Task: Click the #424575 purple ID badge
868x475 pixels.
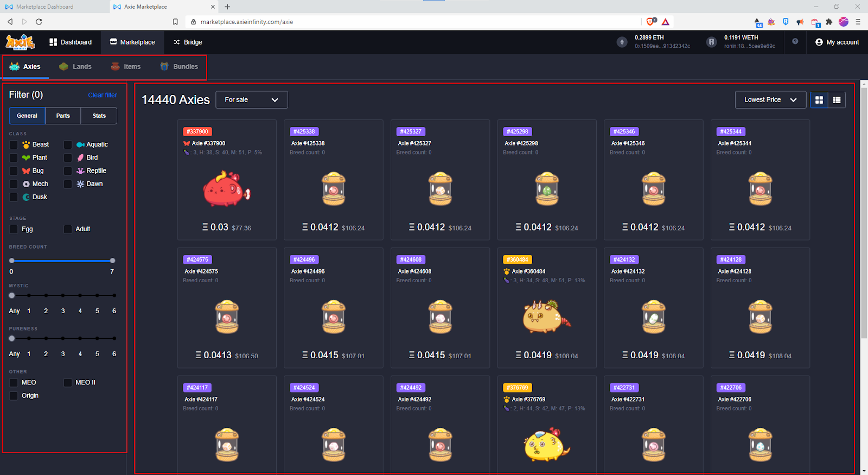Action: (197, 259)
